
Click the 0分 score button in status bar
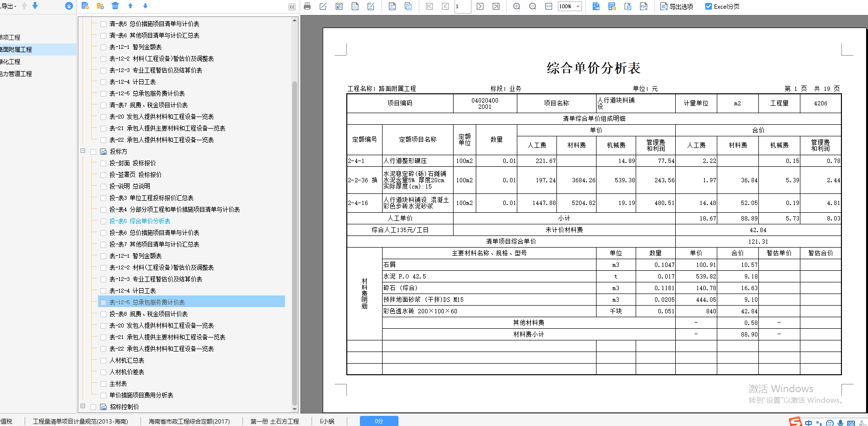pos(379,421)
